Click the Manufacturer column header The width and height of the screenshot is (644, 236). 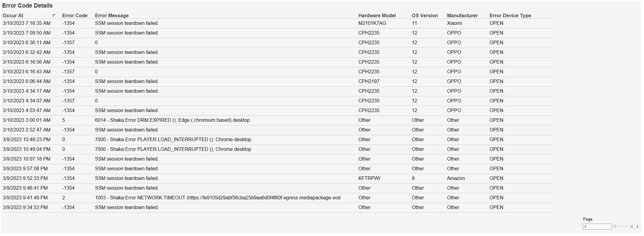pos(462,16)
